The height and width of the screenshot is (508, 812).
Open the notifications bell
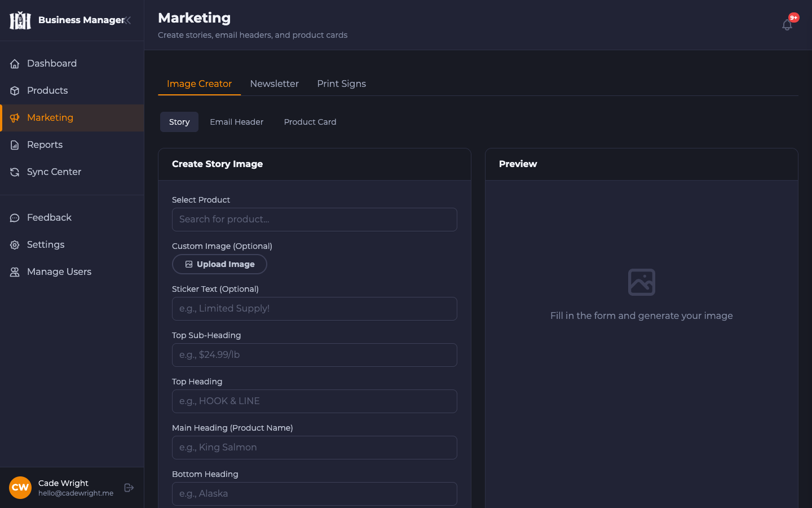pyautogui.click(x=787, y=25)
